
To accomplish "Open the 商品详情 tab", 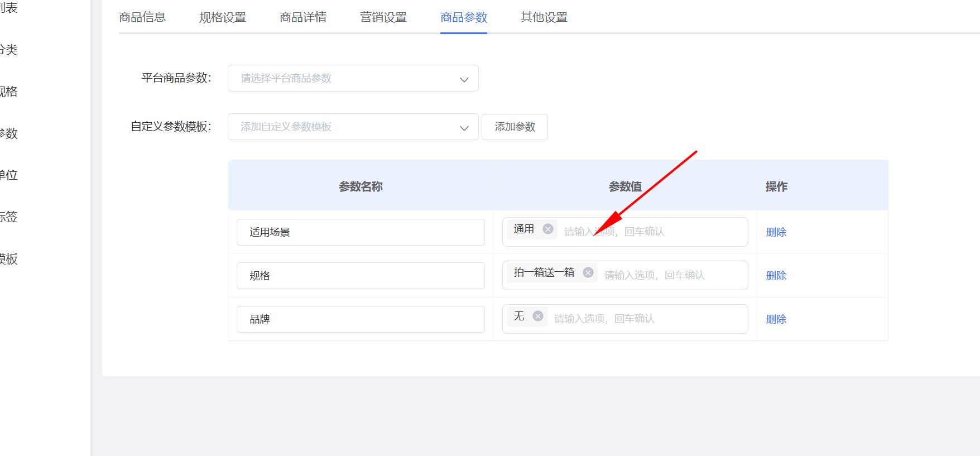I will (x=303, y=17).
